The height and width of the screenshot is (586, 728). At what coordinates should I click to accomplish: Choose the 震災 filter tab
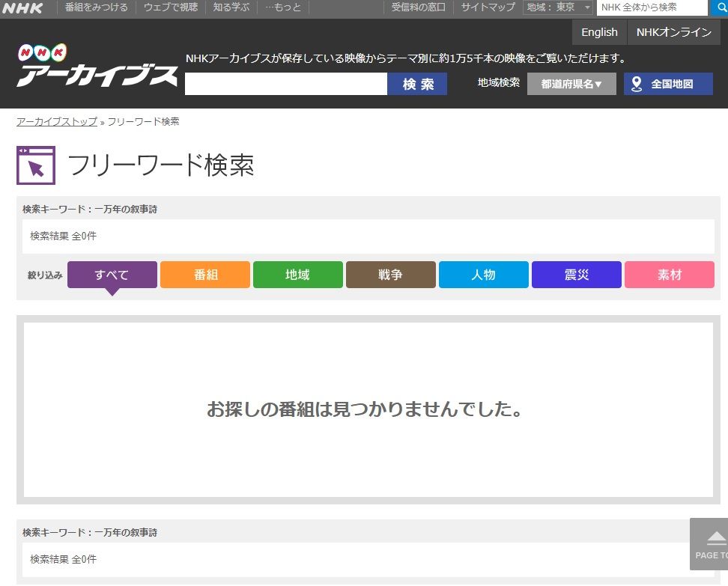pos(577,275)
